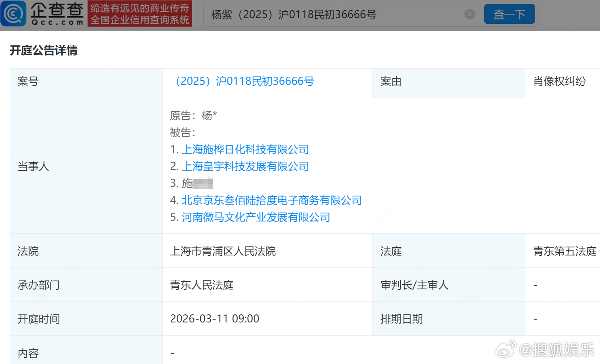Open 上海施桦日化科技有限公司 company page
This screenshot has width=600, height=364.
coord(246,149)
